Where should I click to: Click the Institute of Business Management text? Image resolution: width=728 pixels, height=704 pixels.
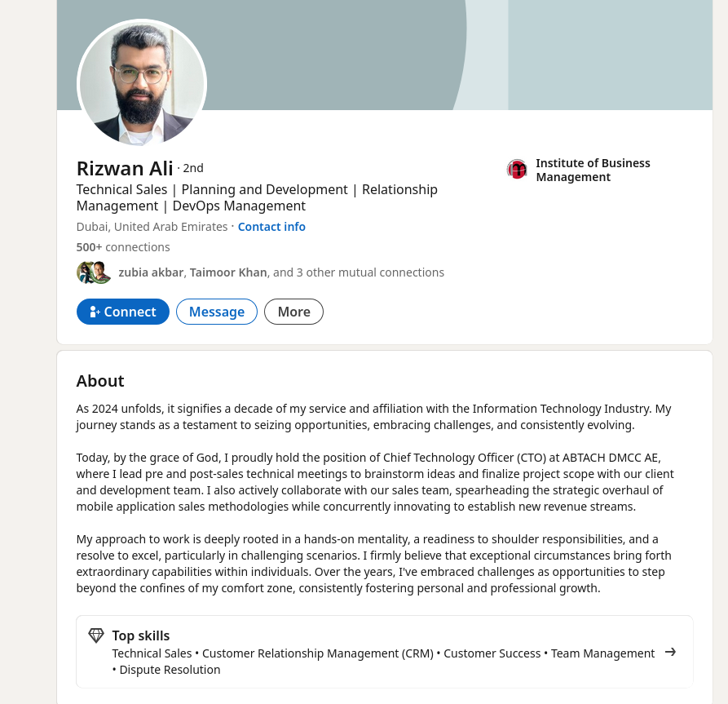(x=593, y=170)
